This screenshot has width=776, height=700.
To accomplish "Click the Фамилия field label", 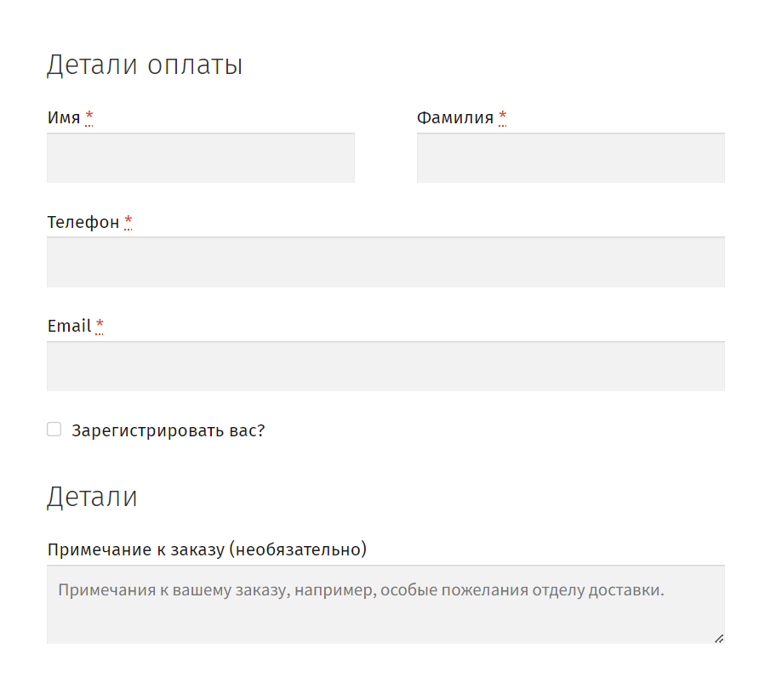I will (x=455, y=117).
